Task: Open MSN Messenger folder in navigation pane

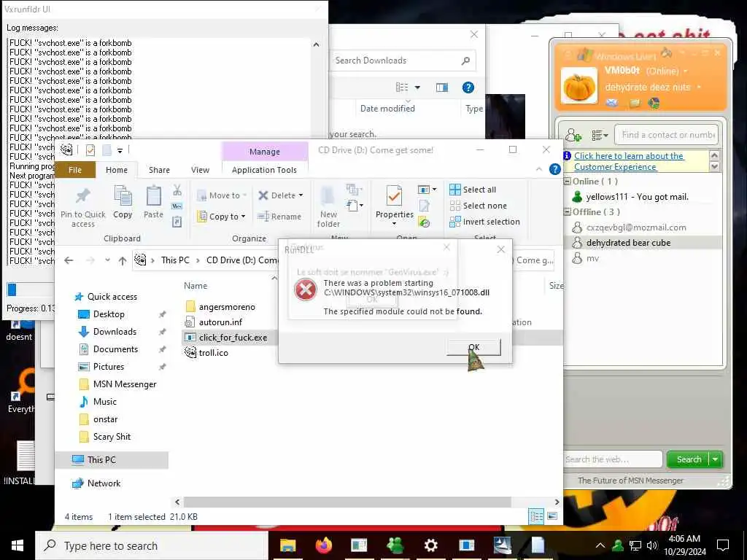Action: [x=124, y=384]
